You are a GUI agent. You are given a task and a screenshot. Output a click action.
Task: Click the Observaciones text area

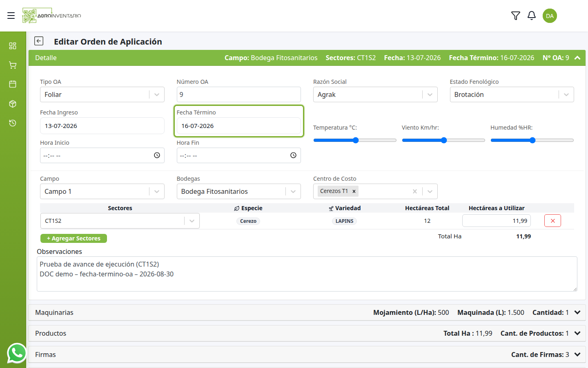tap(307, 274)
